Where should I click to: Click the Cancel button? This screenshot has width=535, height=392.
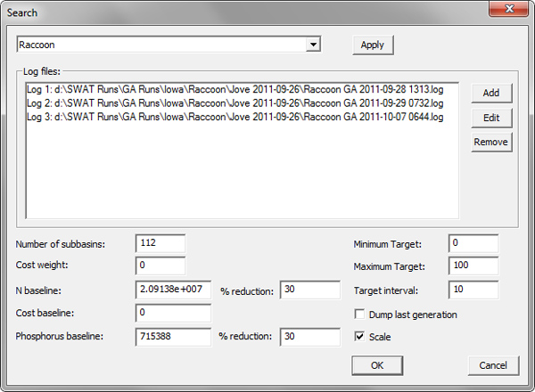pos(493,366)
